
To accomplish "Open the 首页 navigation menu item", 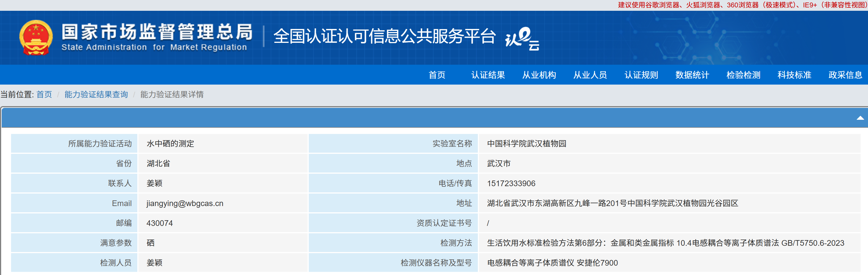I will click(437, 75).
